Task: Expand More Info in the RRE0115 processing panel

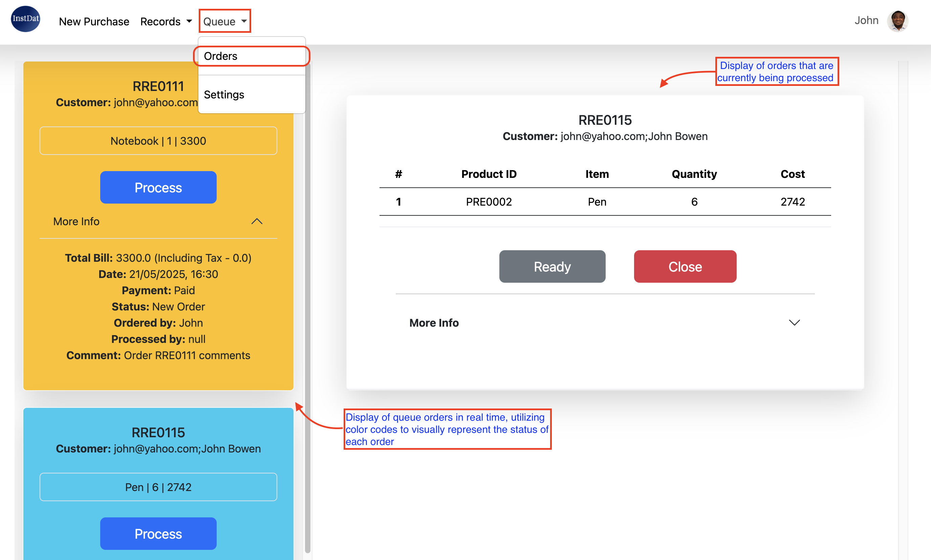Action: coord(794,323)
